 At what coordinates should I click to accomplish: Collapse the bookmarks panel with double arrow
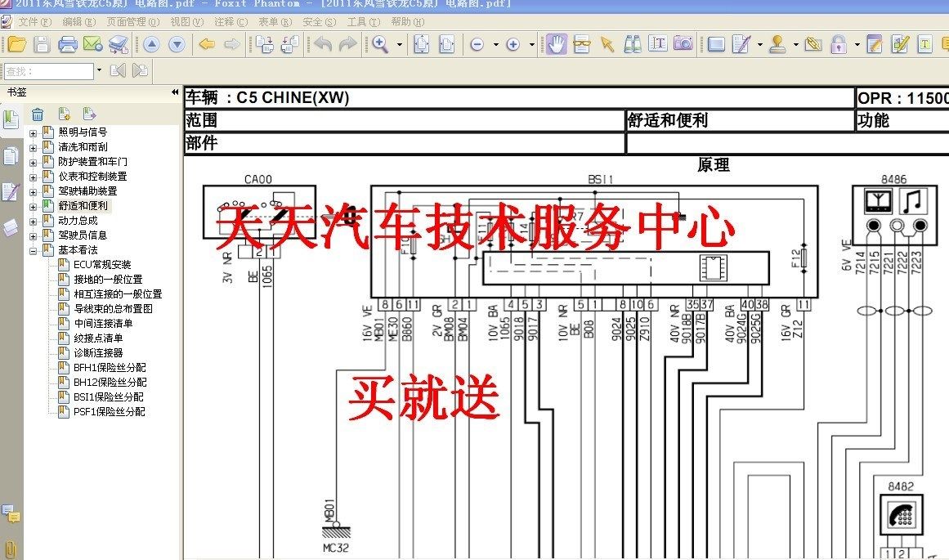[x=175, y=92]
